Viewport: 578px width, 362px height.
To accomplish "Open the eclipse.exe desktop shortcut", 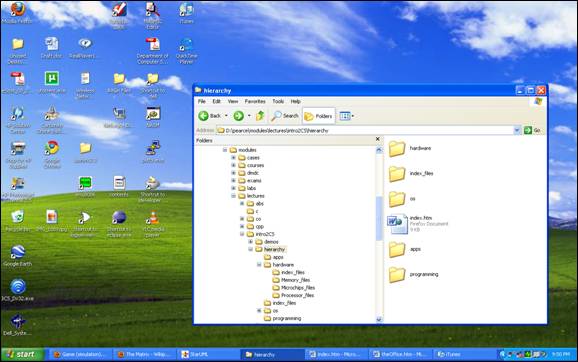I will tap(119, 223).
